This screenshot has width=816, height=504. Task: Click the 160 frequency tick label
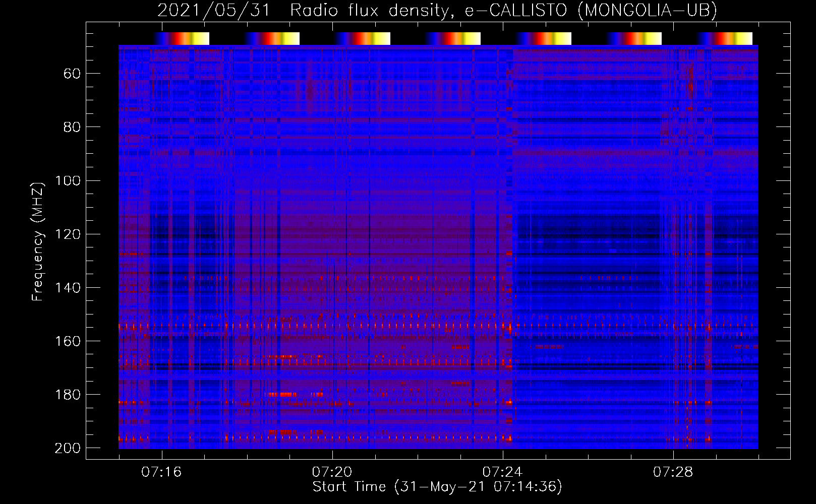[x=68, y=341]
